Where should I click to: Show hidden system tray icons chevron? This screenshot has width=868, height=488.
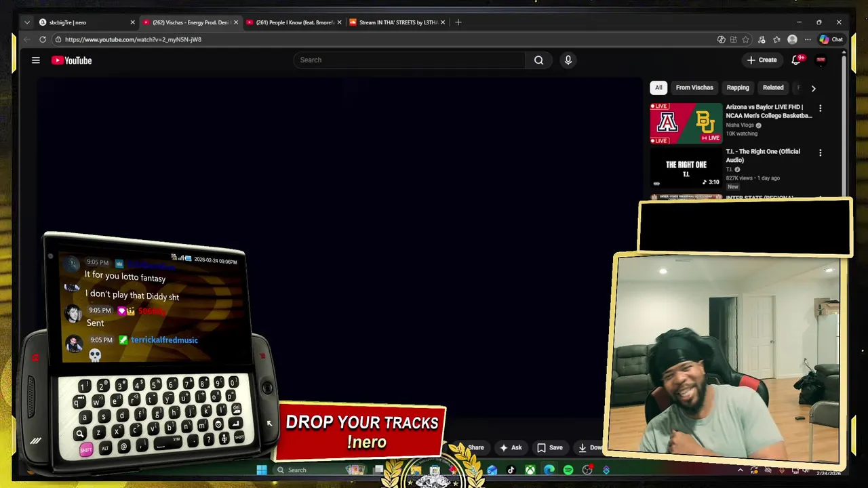741,470
